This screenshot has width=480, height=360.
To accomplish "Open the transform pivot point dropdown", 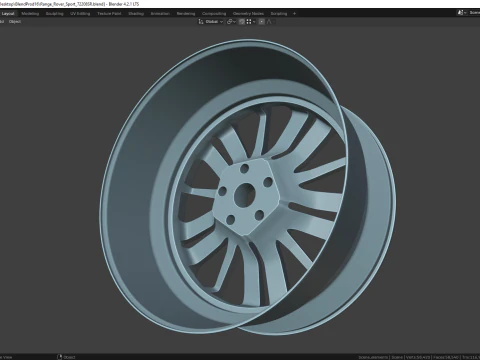I will pos(231,22).
